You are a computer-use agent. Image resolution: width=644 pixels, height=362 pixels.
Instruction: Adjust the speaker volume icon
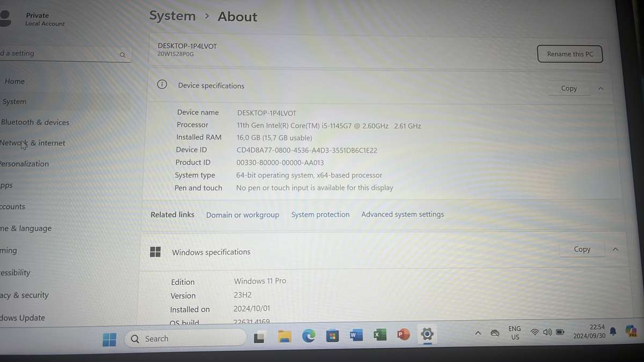547,331
